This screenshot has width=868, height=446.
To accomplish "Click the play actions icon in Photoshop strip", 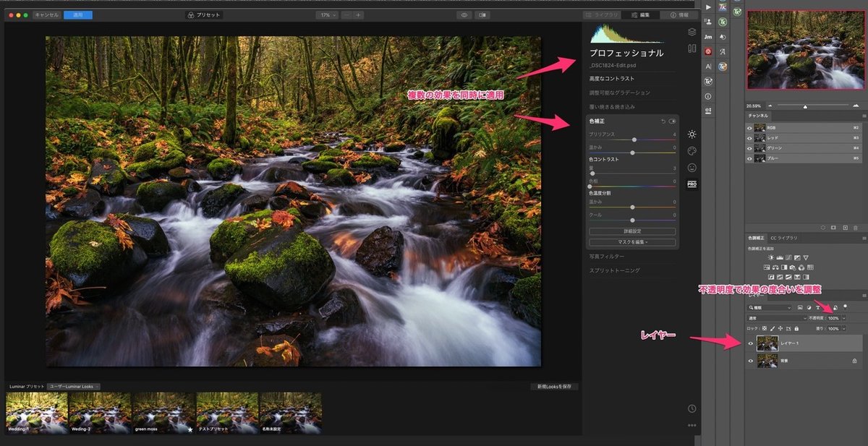I will [708, 7].
